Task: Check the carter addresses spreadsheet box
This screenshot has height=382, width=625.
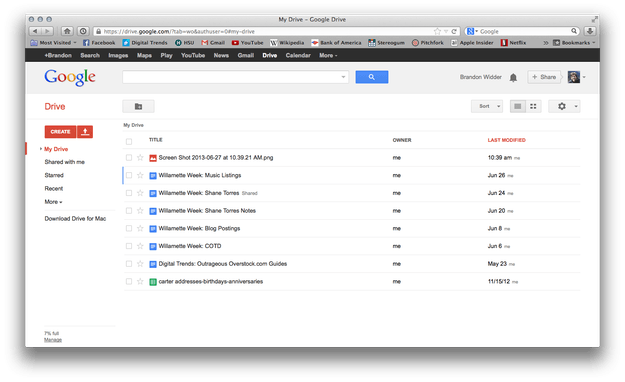Action: click(129, 281)
